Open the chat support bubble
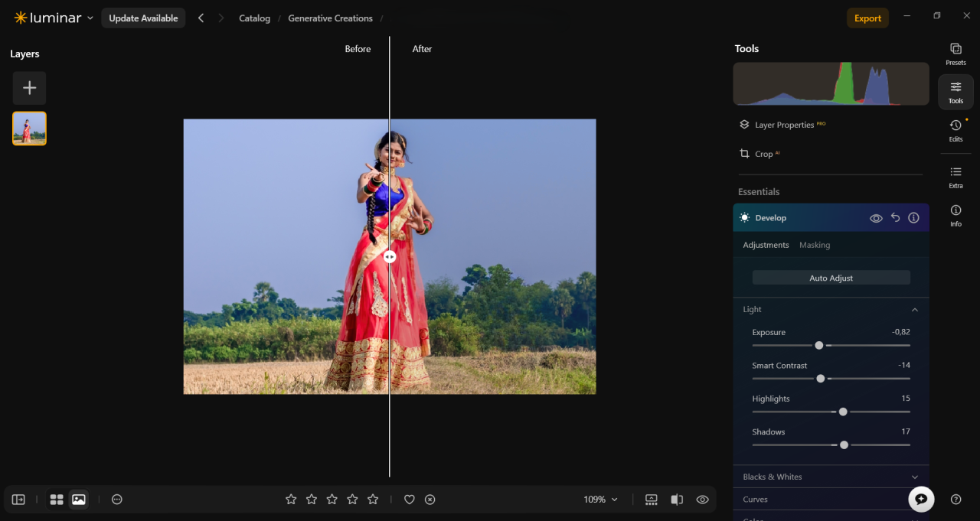This screenshot has width=980, height=521. (921, 499)
